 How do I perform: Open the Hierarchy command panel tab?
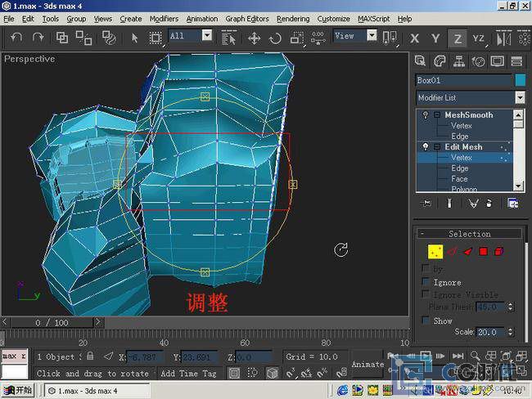[458, 61]
